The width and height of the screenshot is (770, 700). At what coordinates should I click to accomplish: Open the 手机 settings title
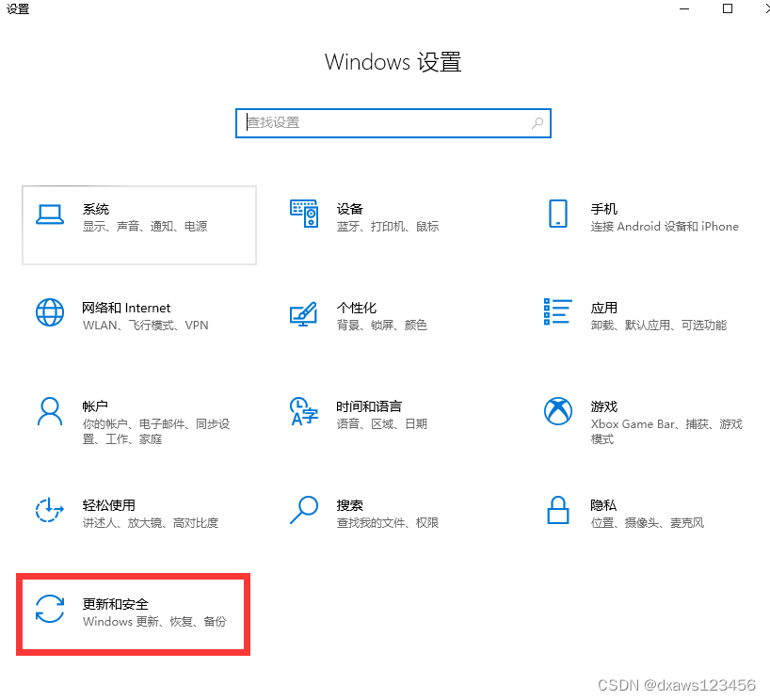[604, 209]
